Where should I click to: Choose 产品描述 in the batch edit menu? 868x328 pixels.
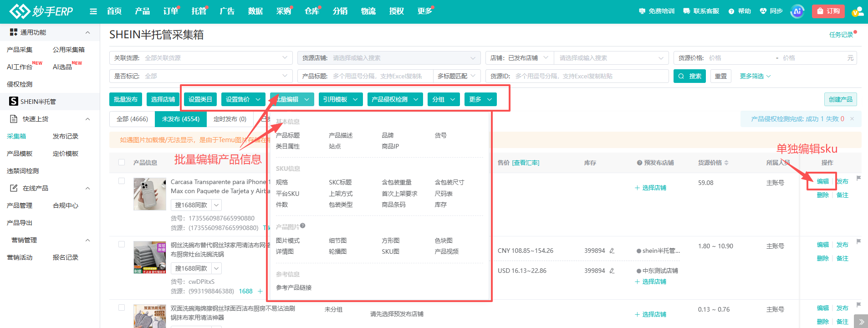(x=341, y=135)
